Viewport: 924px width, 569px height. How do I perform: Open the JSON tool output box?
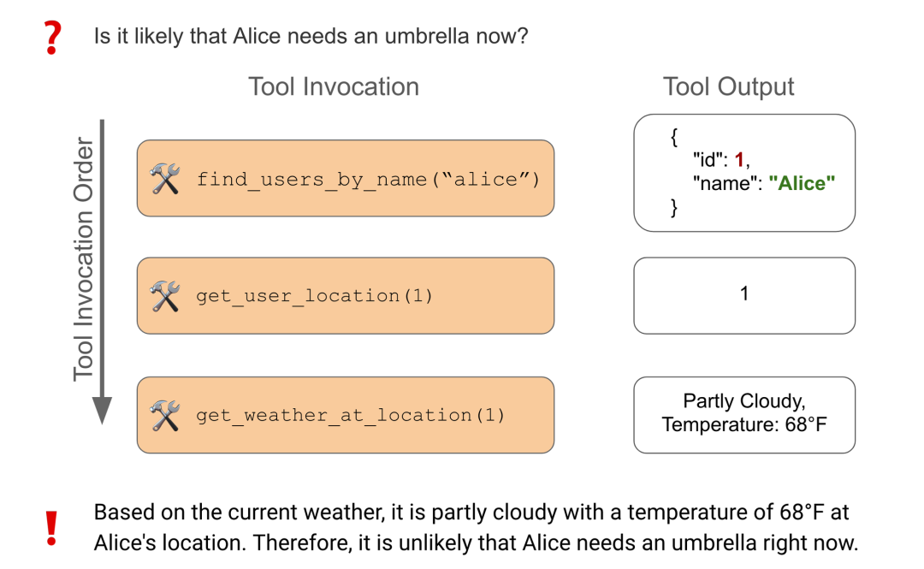click(744, 173)
